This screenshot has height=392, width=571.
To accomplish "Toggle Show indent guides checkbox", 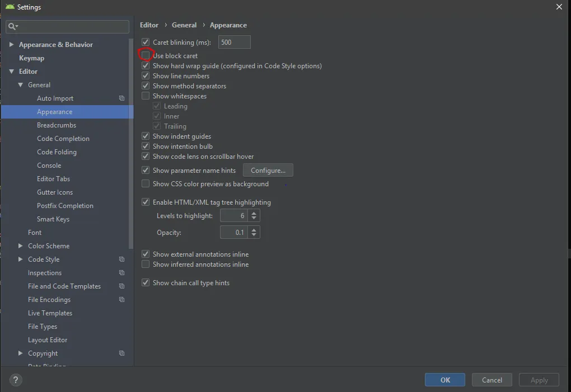I will 146,136.
